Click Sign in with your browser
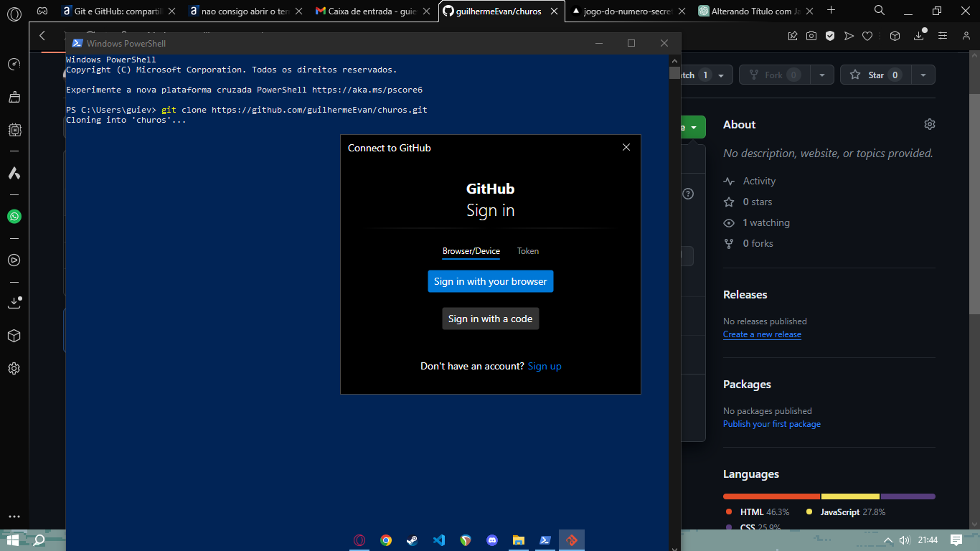980x551 pixels. pyautogui.click(x=491, y=281)
